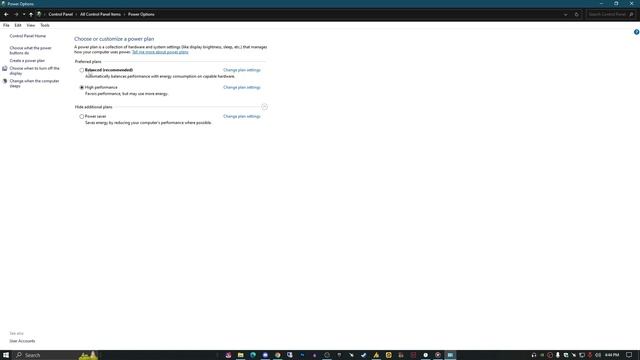
Task: Open Tell me more about power plans
Action: point(160,52)
